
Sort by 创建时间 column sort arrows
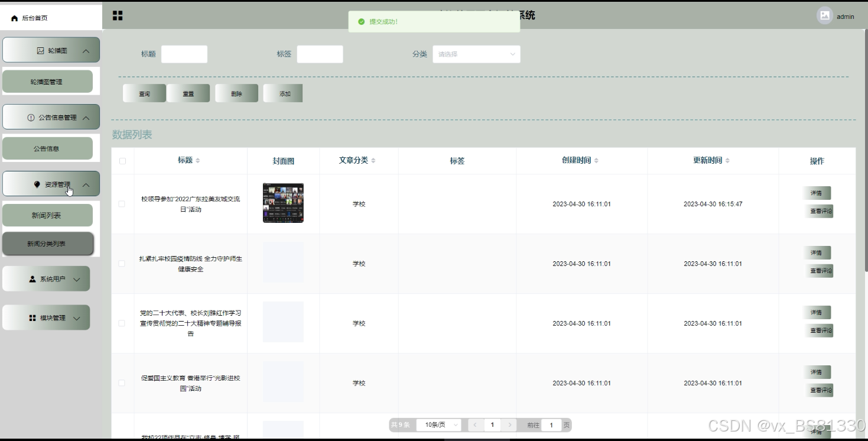(596, 161)
